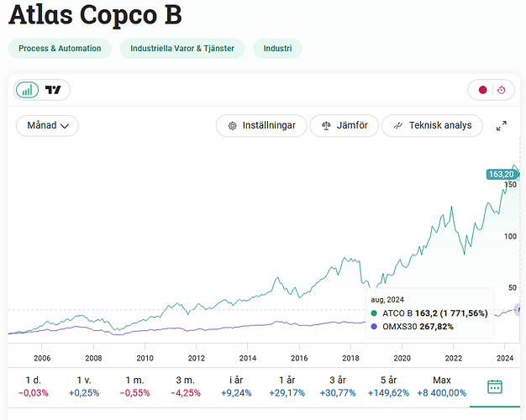Click the Industri sector tag
This screenshot has width=526, height=420.
[x=277, y=49]
